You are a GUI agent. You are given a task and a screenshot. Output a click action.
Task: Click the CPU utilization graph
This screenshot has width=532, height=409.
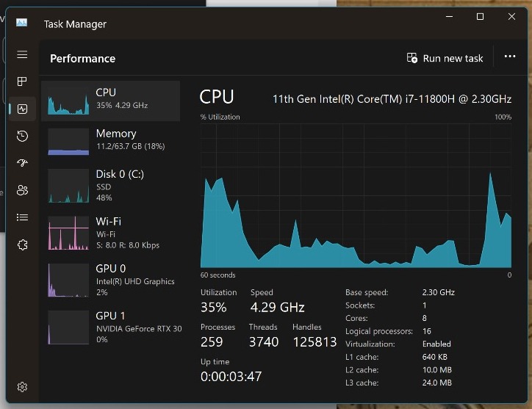click(x=356, y=195)
